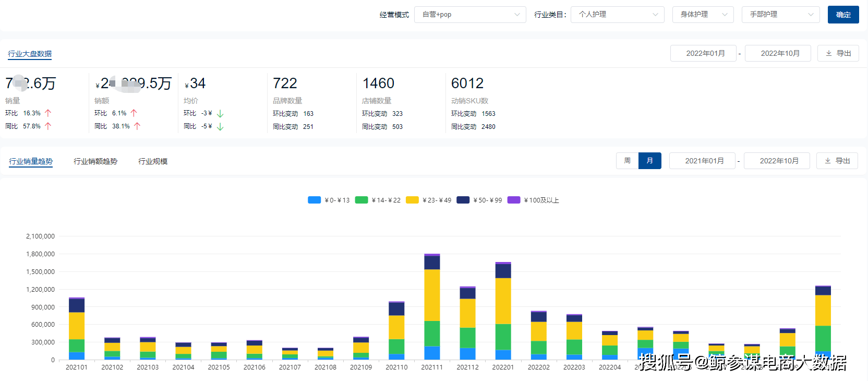Click the red up arrow next to 环比 16.3%
This screenshot has width=868, height=381.
pos(48,113)
